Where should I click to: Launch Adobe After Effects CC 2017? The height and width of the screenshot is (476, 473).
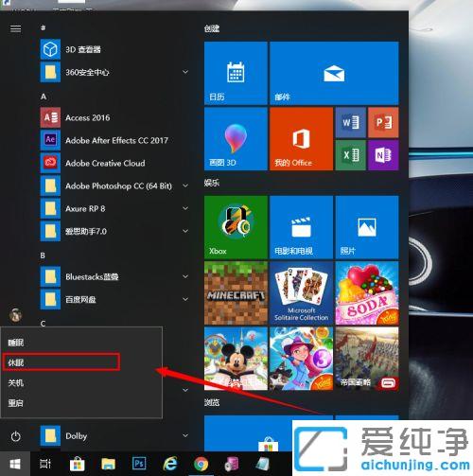(115, 140)
